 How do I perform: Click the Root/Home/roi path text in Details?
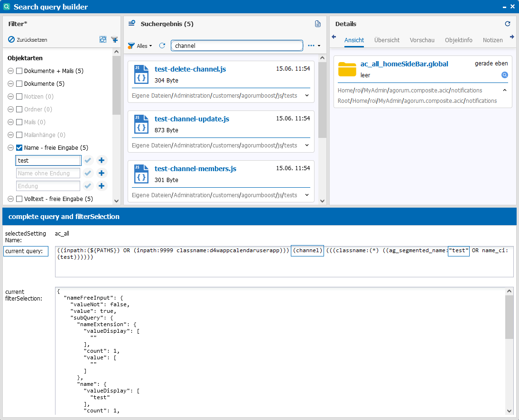pyautogui.click(x=417, y=101)
